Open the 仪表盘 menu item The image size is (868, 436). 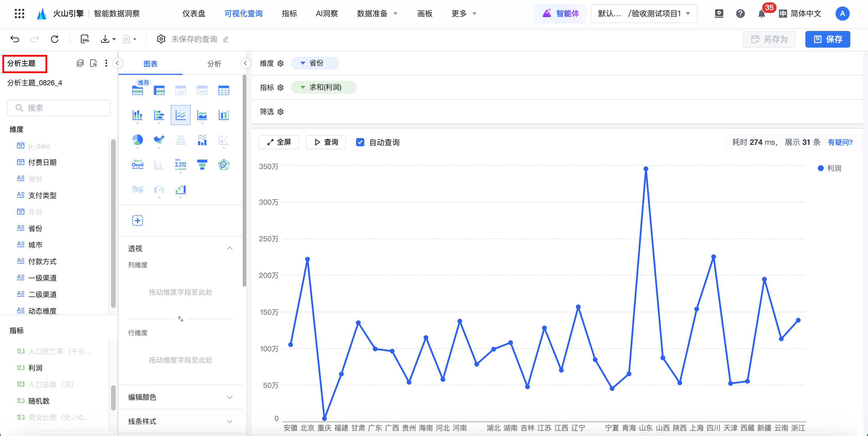194,14
